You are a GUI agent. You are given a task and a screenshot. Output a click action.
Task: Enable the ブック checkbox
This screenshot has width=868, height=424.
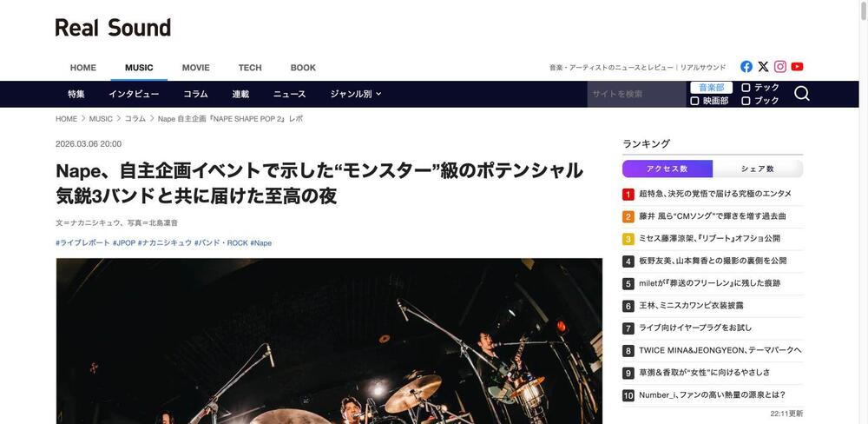pos(746,101)
